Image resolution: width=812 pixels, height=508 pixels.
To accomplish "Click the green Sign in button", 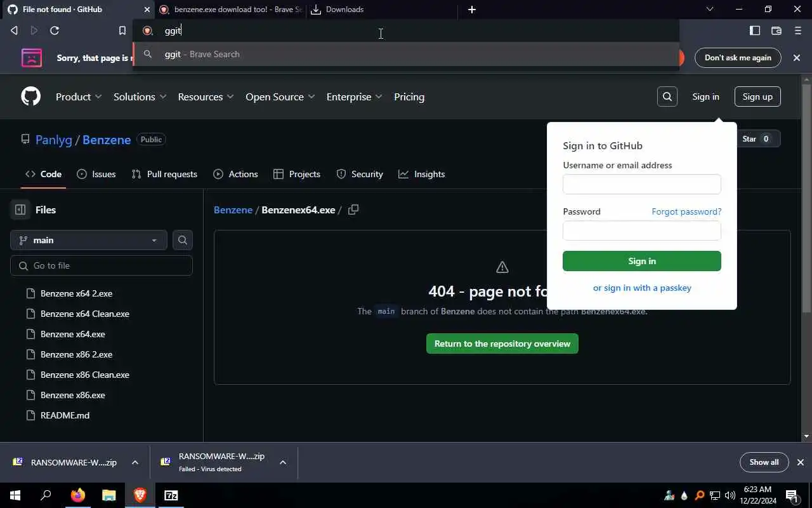I will (x=642, y=261).
